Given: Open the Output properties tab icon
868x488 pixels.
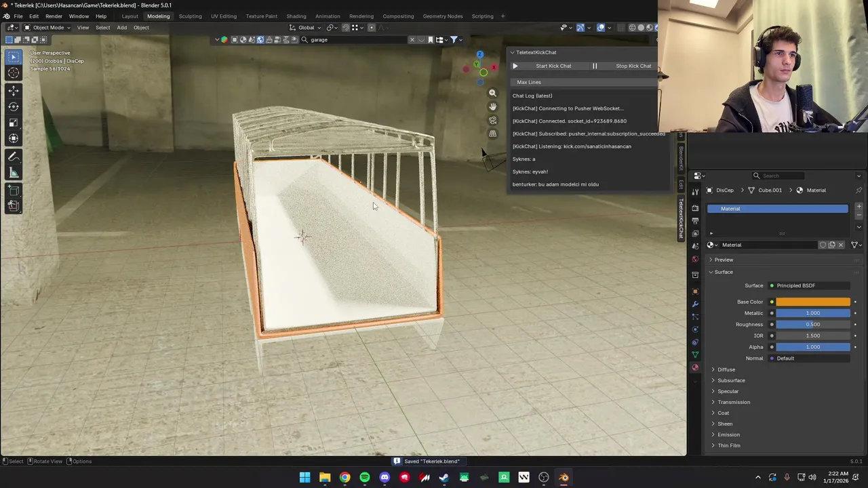Looking at the screenshot, I should 695,221.
